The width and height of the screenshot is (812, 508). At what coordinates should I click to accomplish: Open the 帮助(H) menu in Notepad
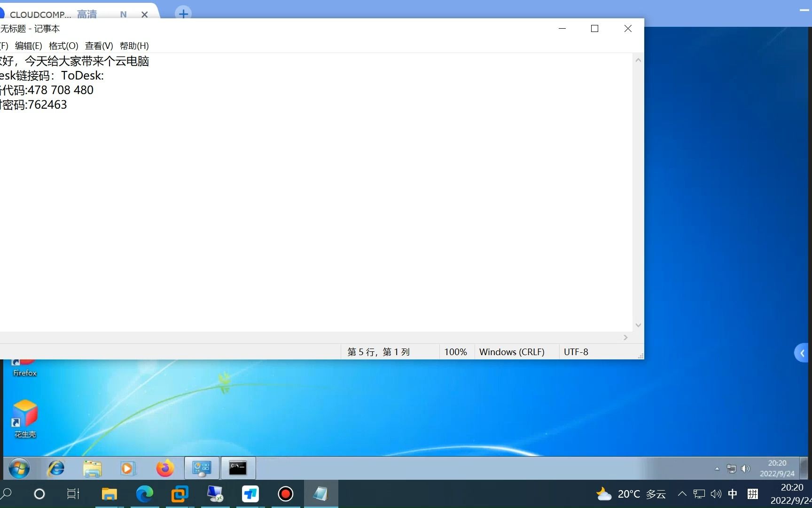134,46
